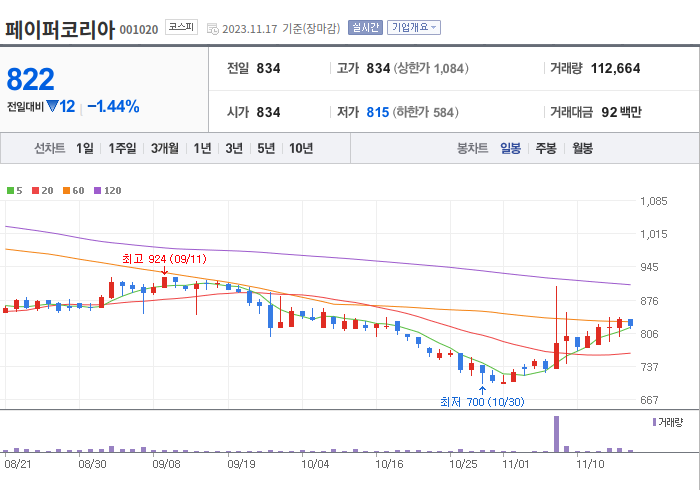Click the 최저 700 (10/30) low marker
The height and width of the screenshot is (490, 700).
[482, 402]
